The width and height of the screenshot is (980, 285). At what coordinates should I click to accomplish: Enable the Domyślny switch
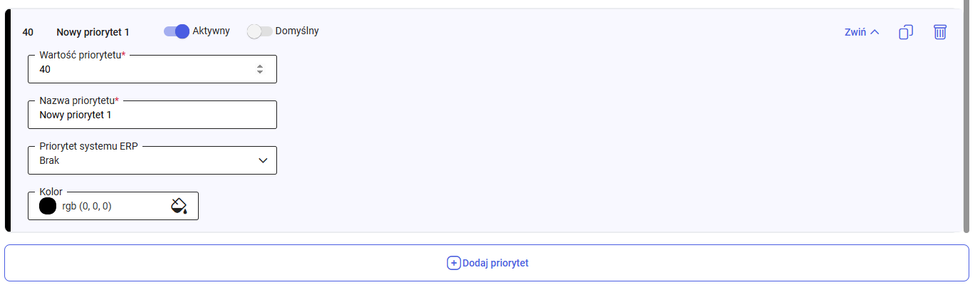259,31
